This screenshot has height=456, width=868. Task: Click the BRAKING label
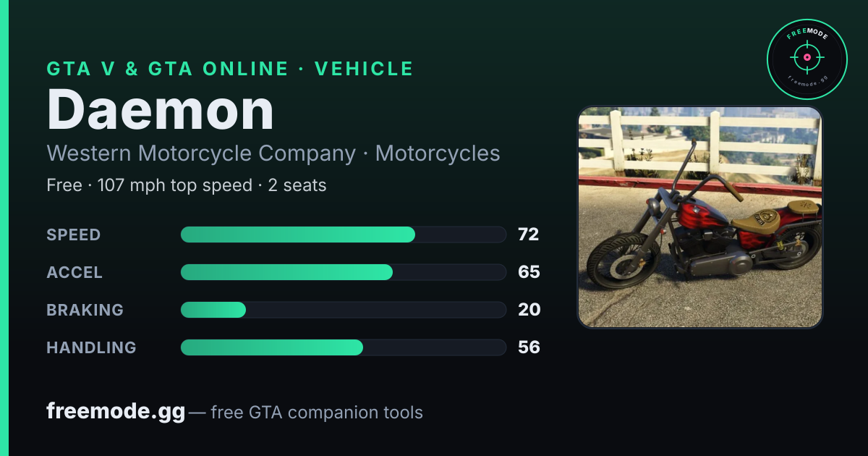point(85,310)
